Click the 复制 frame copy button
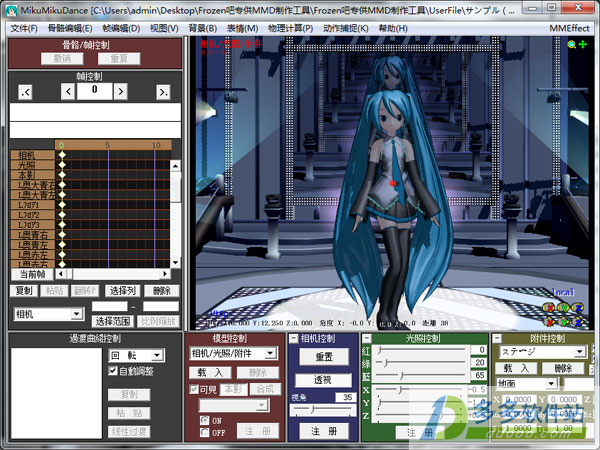The image size is (600, 450). click(x=24, y=291)
